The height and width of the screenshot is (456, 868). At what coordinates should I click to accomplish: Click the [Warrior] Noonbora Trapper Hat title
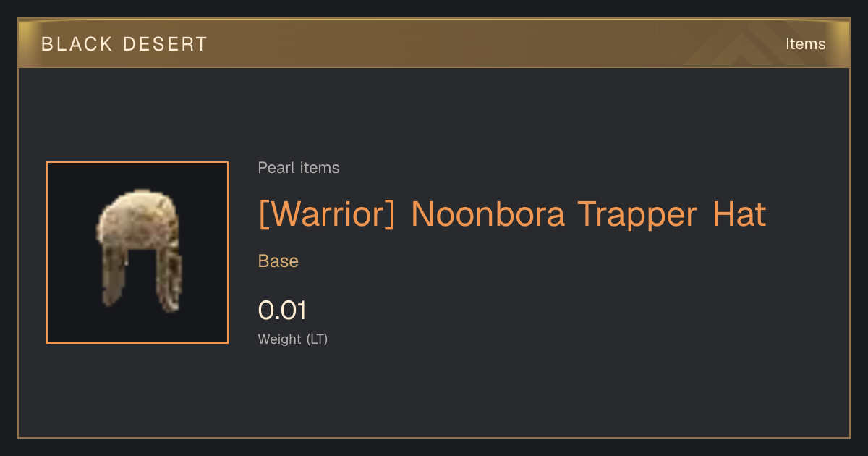(x=512, y=214)
